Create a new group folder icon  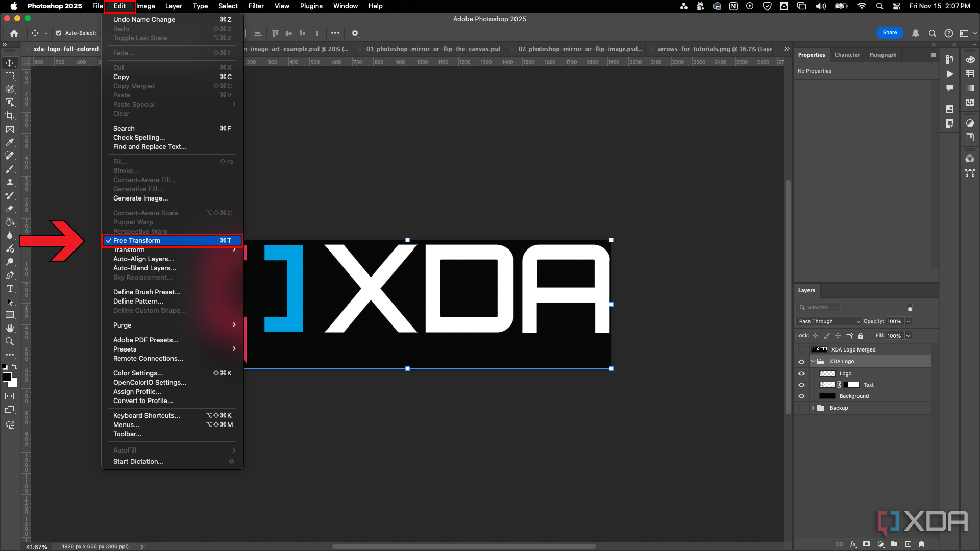894,544
